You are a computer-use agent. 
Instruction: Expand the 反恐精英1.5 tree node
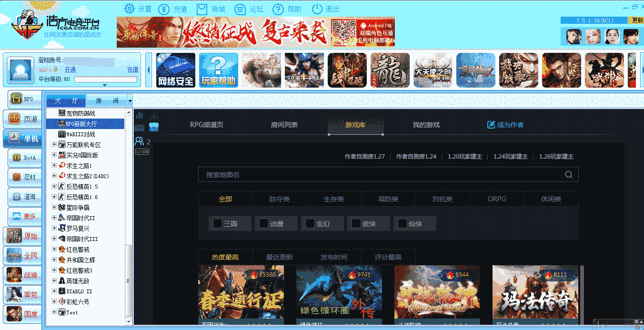coord(54,187)
